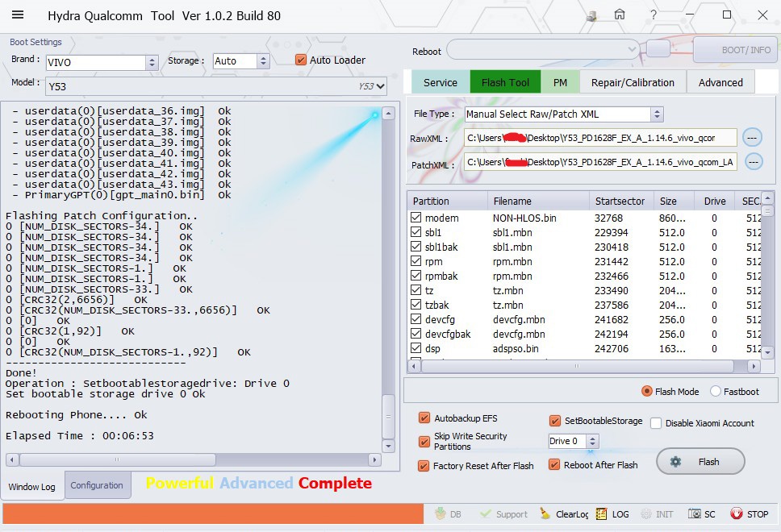Open the Advanced tab
The height and width of the screenshot is (532, 781).
720,82
